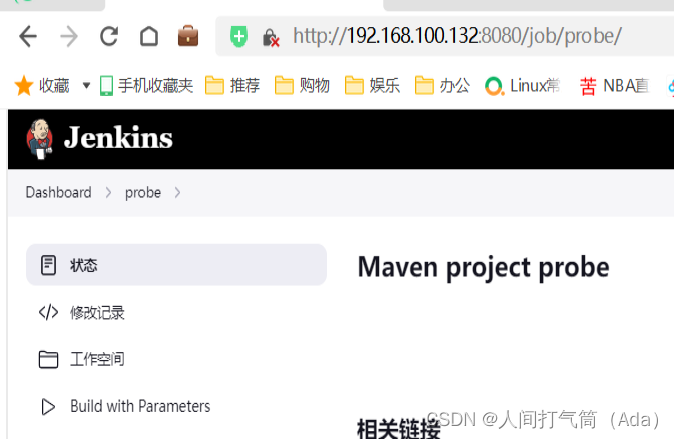The height and width of the screenshot is (439, 674).
Task: Click the orange star 收藏 favorites icon
Action: (24, 86)
